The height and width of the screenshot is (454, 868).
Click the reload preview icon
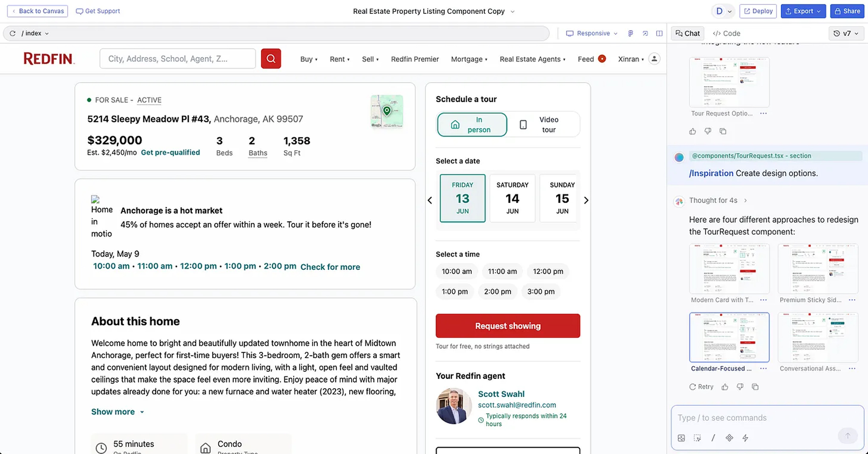tap(12, 33)
